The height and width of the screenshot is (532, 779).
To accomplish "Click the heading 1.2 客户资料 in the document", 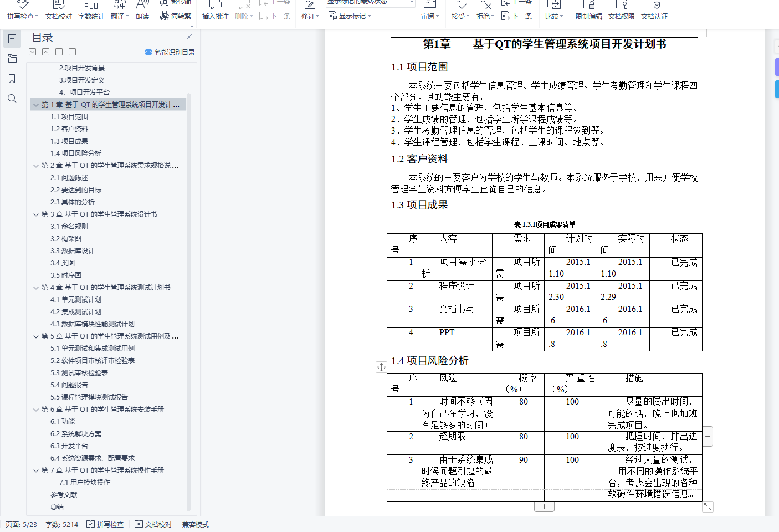I will coord(419,159).
